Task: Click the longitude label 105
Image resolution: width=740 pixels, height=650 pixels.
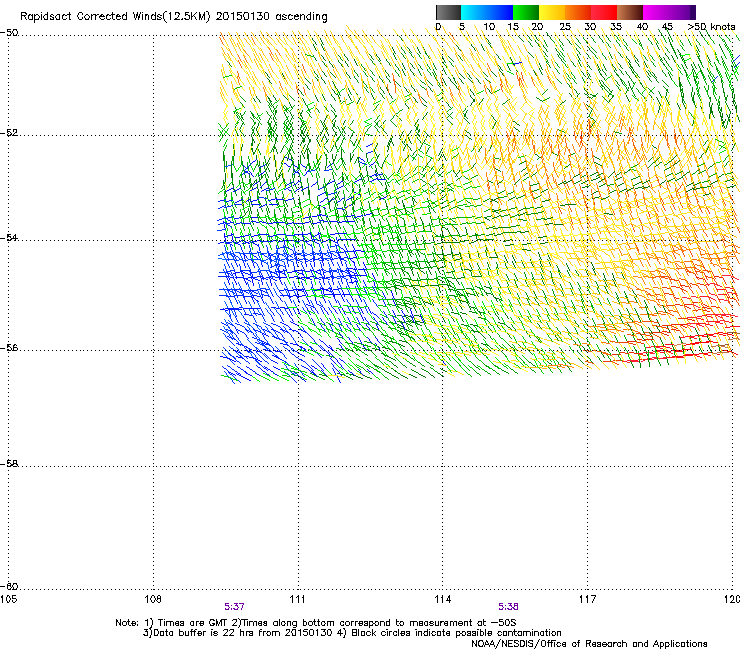Action: (8, 599)
